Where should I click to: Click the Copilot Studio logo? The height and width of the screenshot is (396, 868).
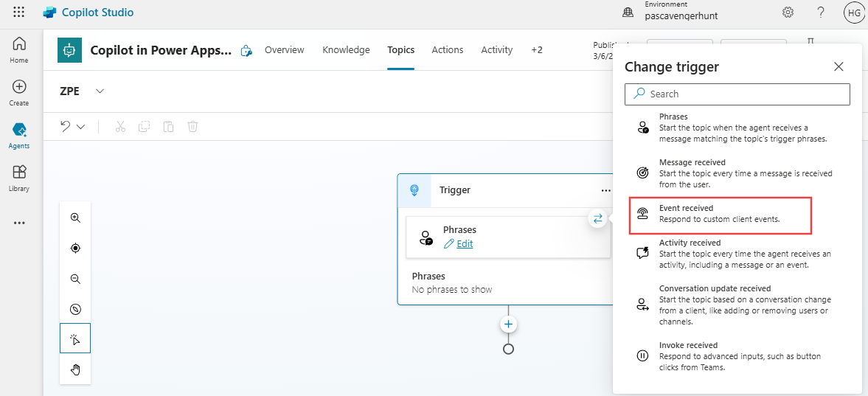click(x=50, y=13)
